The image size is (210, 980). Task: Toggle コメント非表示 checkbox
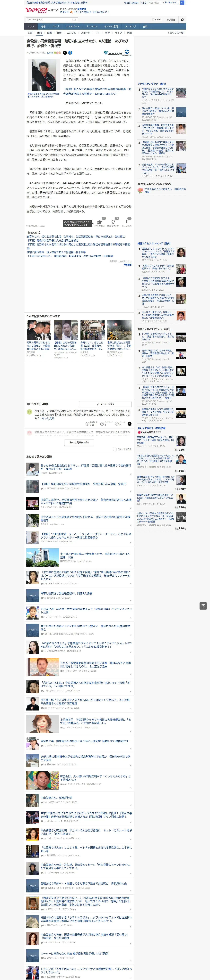coord(115,449)
